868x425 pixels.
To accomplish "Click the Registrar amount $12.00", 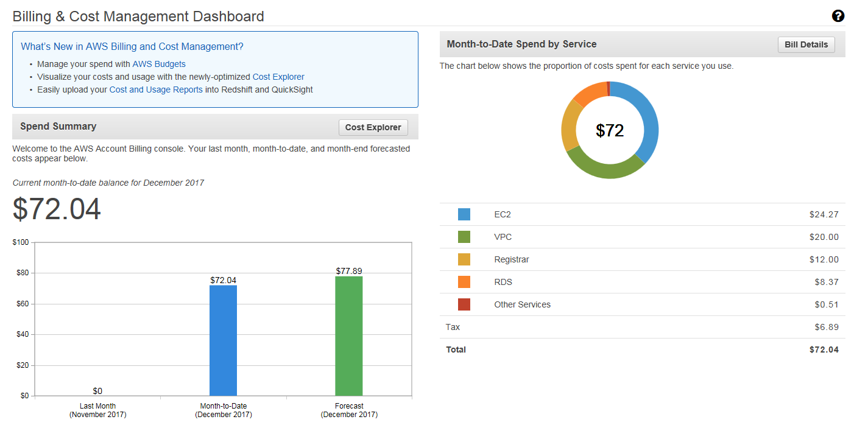I will click(x=824, y=259).
